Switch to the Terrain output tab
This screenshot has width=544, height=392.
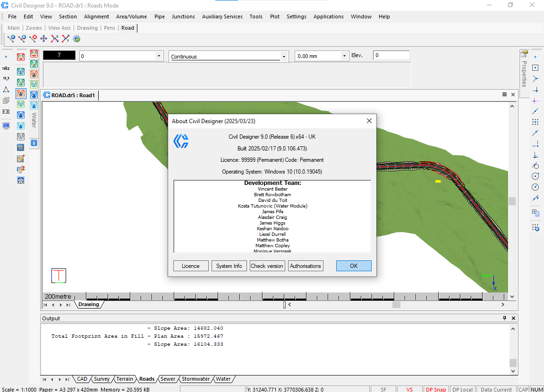point(125,379)
